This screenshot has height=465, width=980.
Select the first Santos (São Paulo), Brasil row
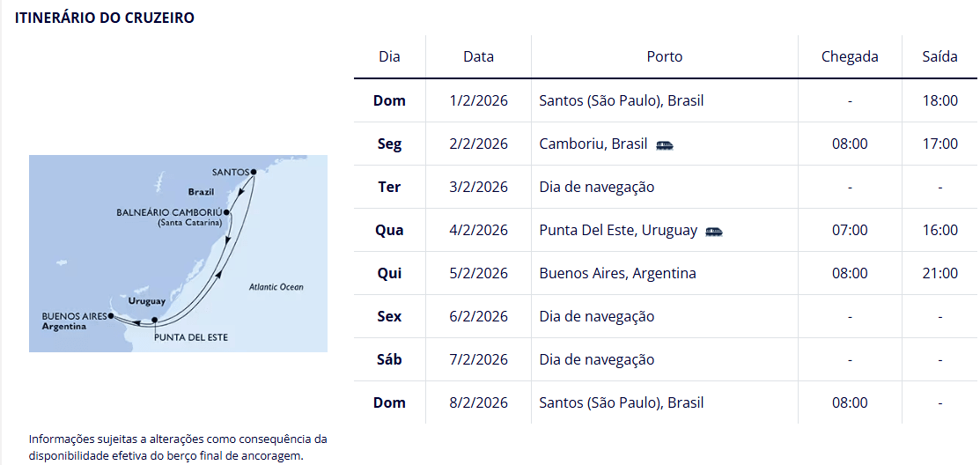pos(621,100)
